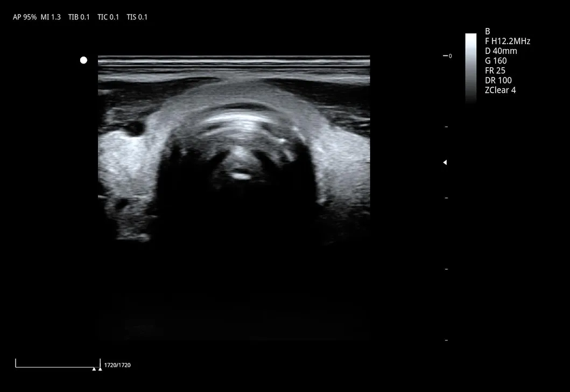Image resolution: width=570 pixels, height=392 pixels.
Task: Select the dynamic range value DR 100
Action: click(x=498, y=80)
